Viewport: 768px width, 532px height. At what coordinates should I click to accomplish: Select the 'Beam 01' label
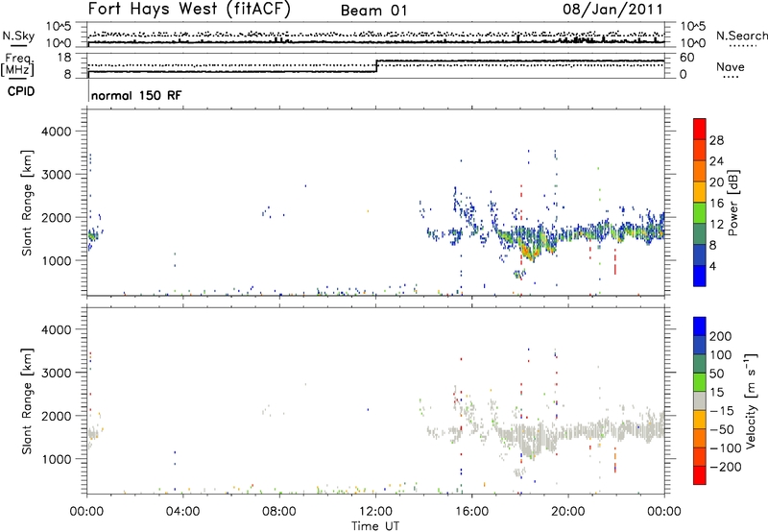[x=374, y=11]
